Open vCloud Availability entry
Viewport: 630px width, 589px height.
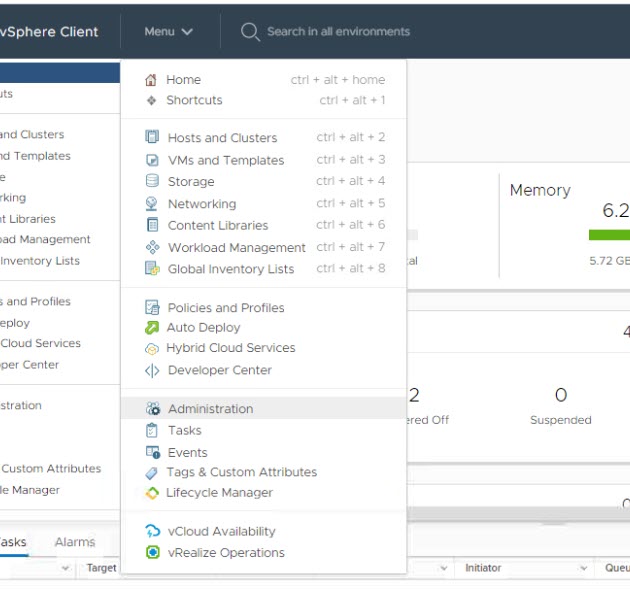click(x=221, y=532)
